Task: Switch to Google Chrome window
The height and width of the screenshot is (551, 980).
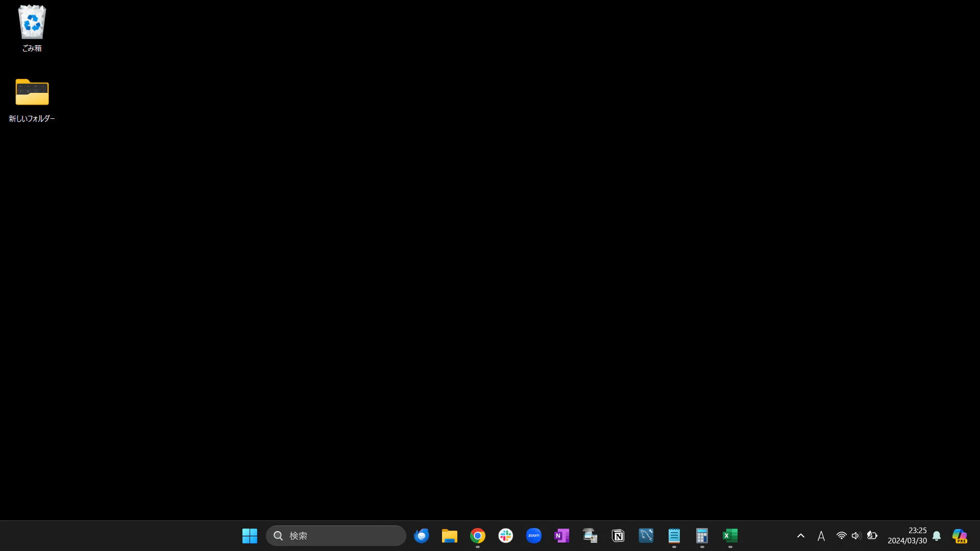Action: pos(478,536)
